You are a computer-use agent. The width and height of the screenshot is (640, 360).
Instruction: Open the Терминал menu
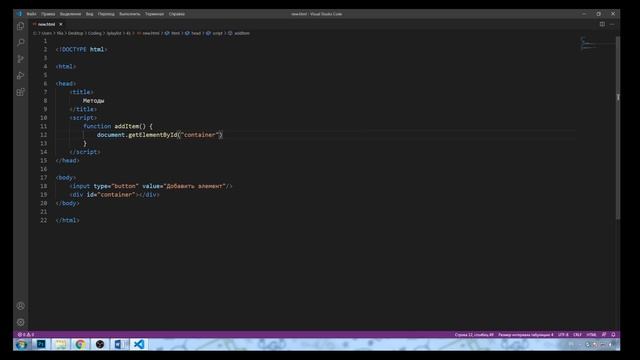(x=154, y=14)
